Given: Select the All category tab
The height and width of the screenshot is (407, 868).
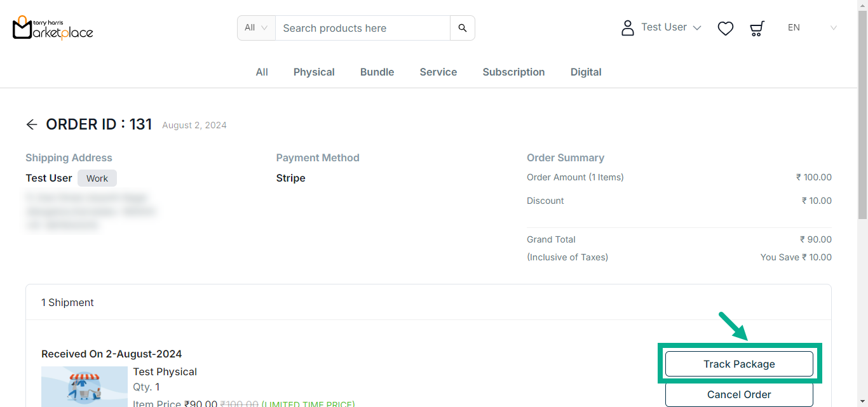Looking at the screenshot, I should pos(262,72).
